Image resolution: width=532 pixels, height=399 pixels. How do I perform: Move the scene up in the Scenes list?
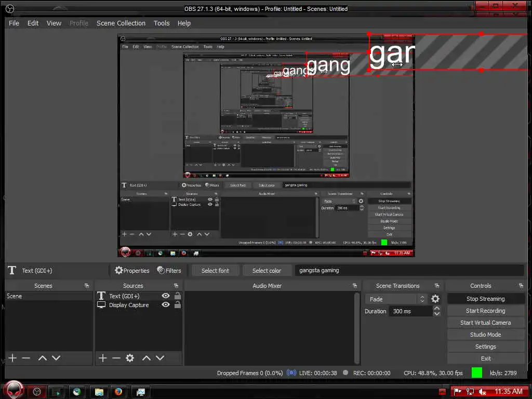click(x=43, y=357)
